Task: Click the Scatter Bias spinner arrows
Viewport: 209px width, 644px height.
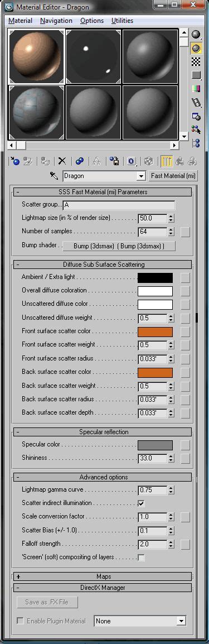Action: (x=171, y=531)
